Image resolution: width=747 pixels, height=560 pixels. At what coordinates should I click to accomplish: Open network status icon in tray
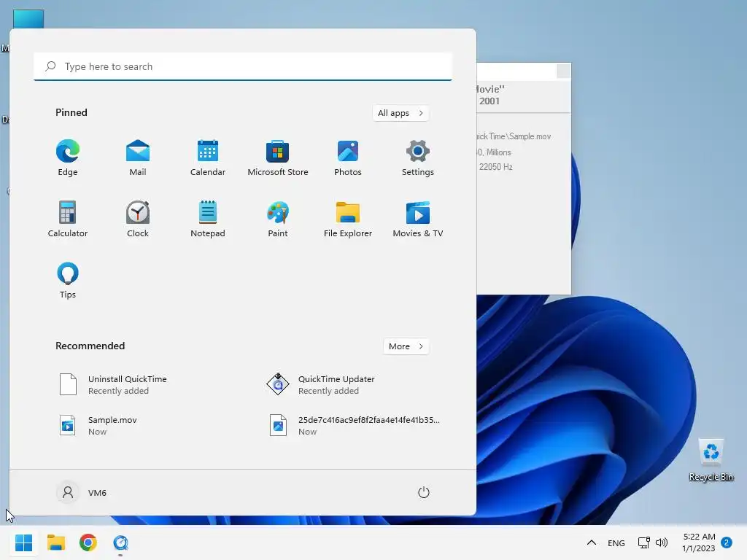pyautogui.click(x=643, y=542)
